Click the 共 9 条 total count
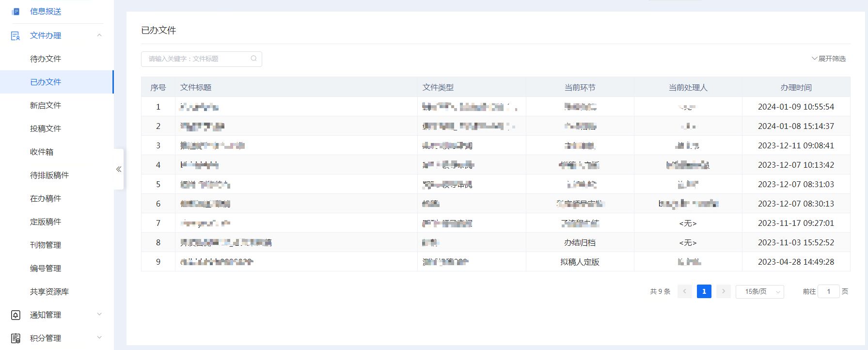Viewport: 868px width, 350px height. point(660,291)
